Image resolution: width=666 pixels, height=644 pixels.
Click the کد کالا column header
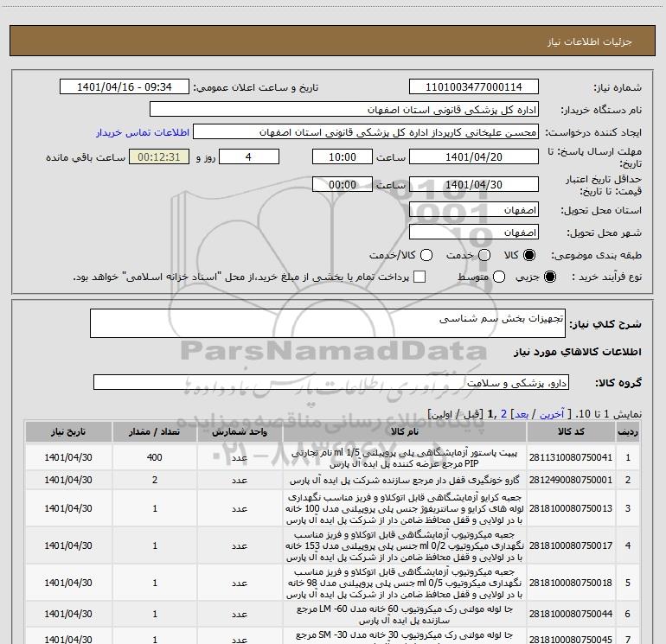(571, 432)
